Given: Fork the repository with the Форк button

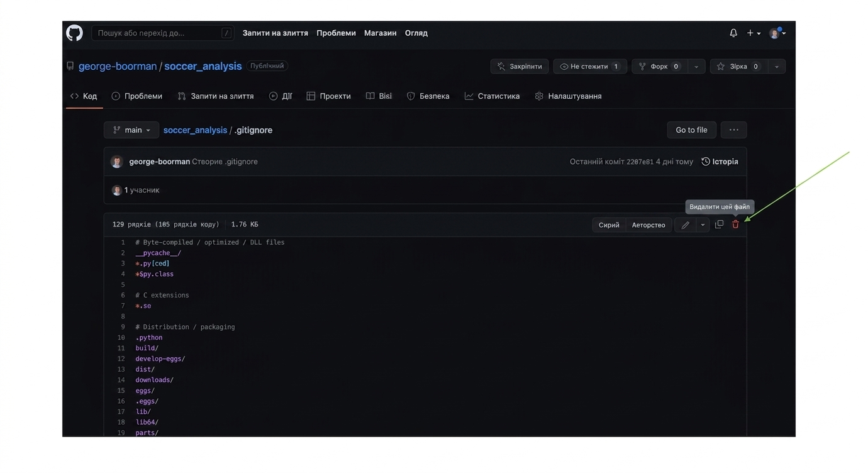Looking at the screenshot, I should tap(659, 66).
